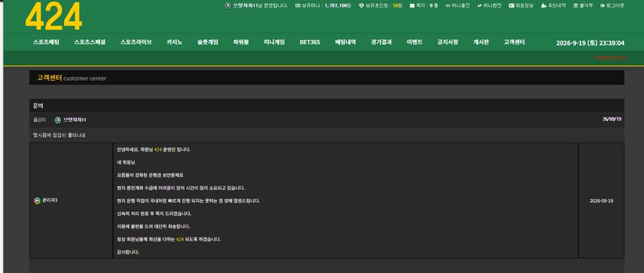
Task: Go to 슬롯게임 section
Action: click(x=208, y=42)
